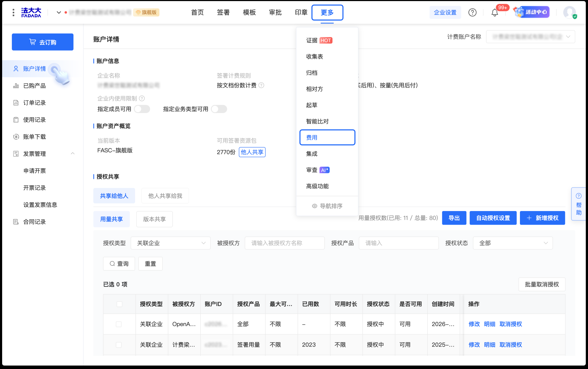Focus the authorized party name input

coord(284,243)
